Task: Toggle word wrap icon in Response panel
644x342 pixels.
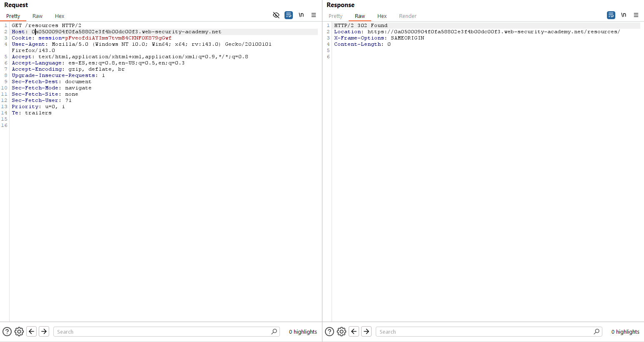Action: pyautogui.click(x=611, y=15)
